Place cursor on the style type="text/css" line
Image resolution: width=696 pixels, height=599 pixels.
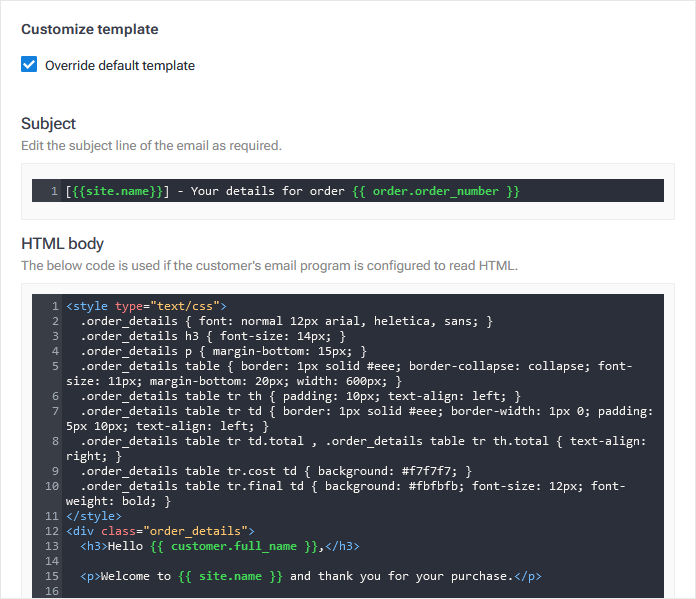(146, 306)
